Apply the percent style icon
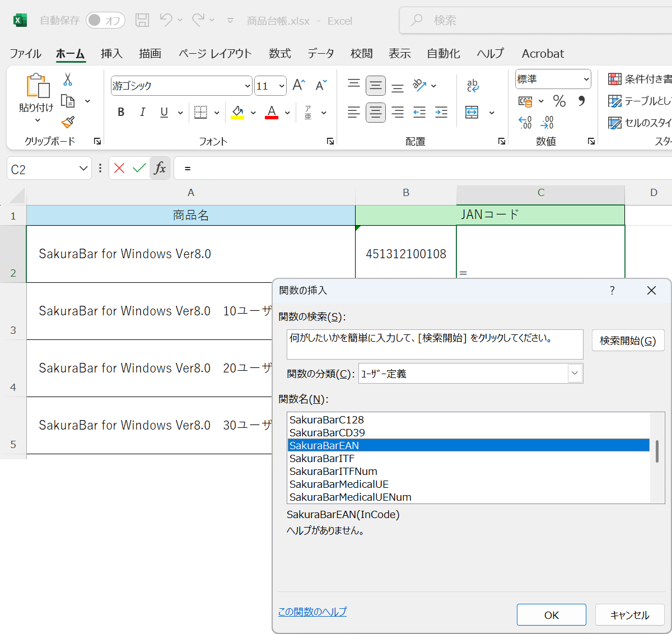Viewport: 672px width, 634px height. (x=558, y=101)
